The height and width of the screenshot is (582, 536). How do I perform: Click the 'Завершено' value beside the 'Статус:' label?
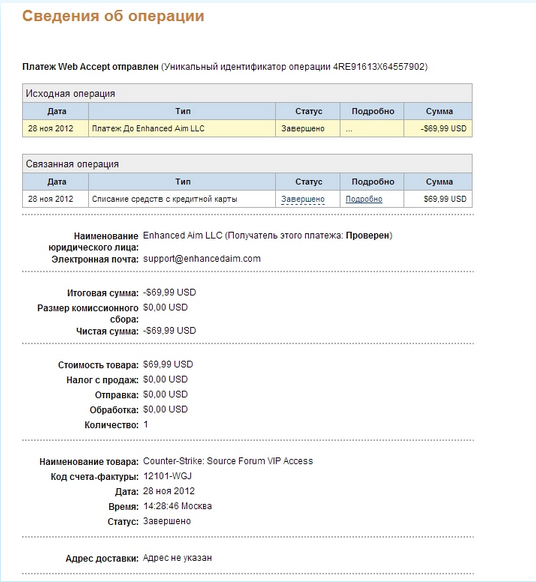coord(167,521)
